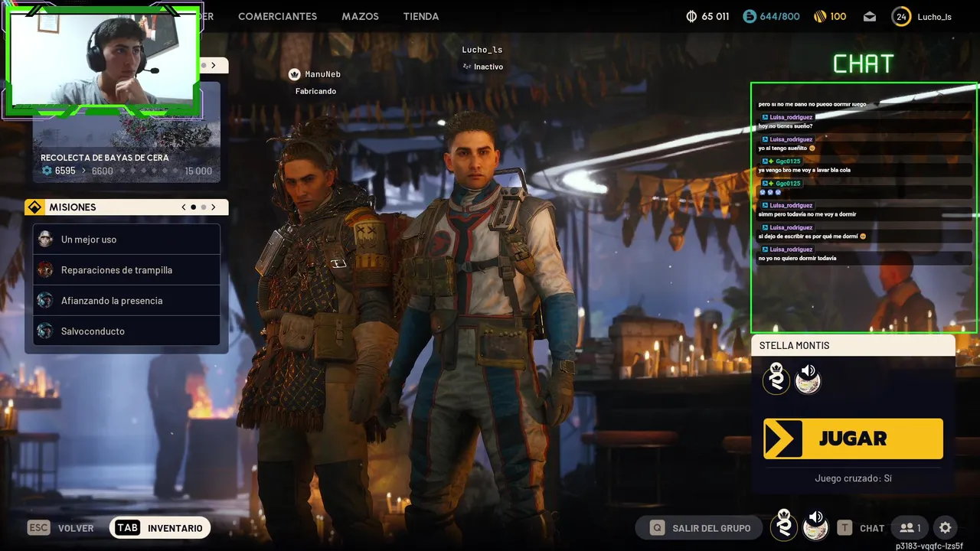Click the 65 011 coin balance

(715, 16)
